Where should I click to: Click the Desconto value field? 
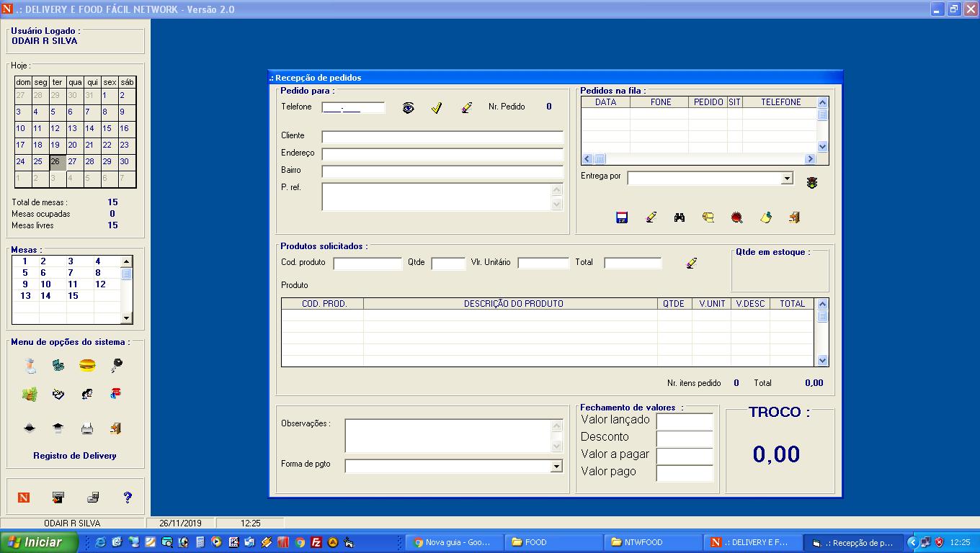pos(685,438)
